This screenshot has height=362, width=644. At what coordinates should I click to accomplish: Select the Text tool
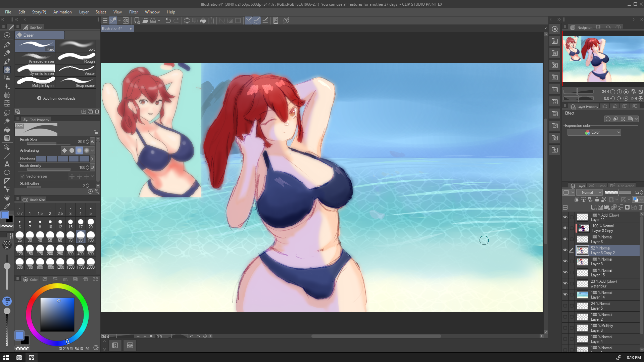pos(7,164)
